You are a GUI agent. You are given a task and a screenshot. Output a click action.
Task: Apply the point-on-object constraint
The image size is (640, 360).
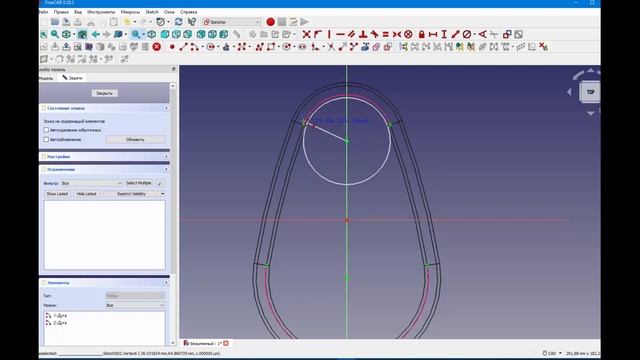click(318, 34)
